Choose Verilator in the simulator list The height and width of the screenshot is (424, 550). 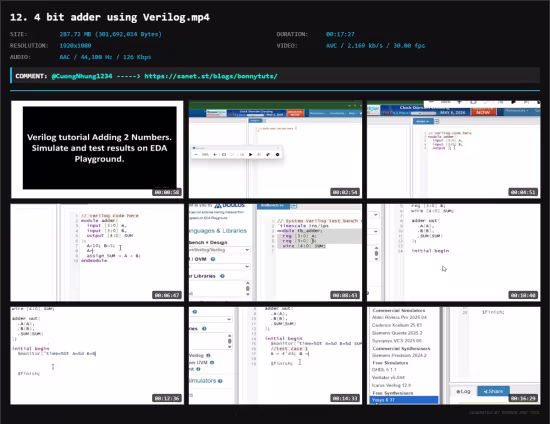(x=388, y=377)
